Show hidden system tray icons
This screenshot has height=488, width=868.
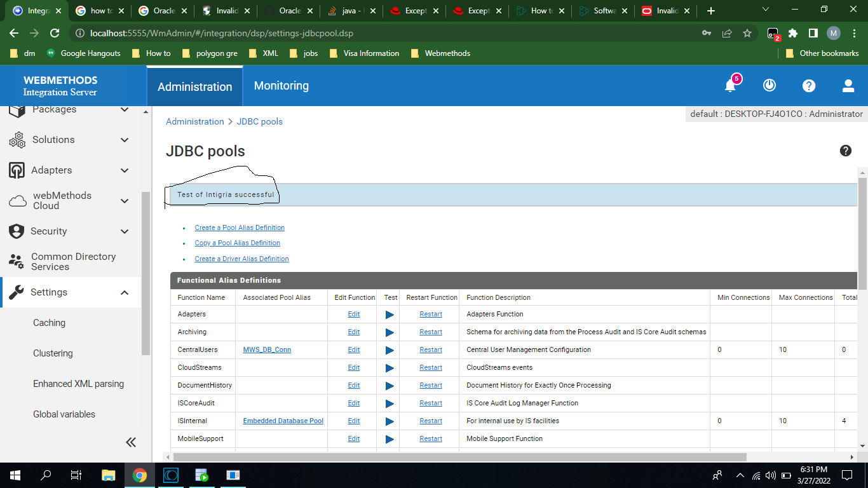pyautogui.click(x=740, y=475)
